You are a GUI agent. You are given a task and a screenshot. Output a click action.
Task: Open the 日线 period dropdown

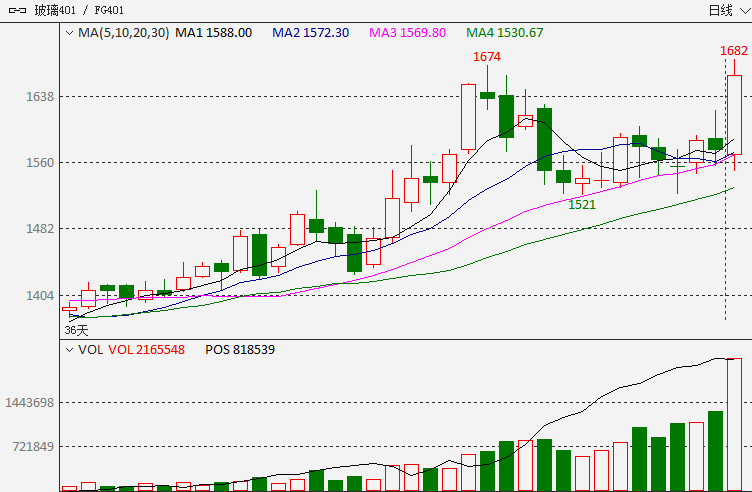coord(729,10)
